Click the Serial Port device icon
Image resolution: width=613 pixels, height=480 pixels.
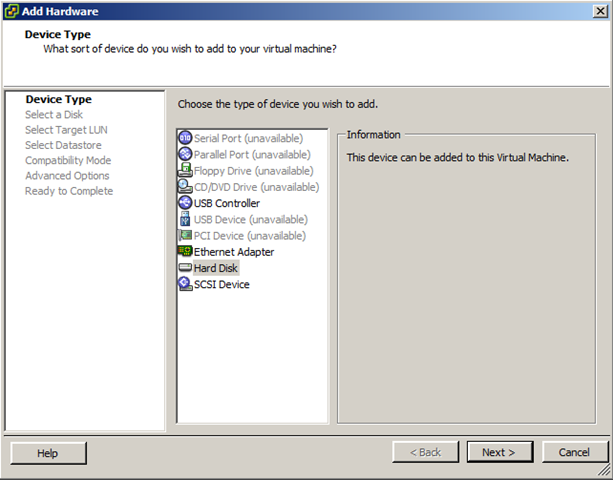tap(185, 138)
